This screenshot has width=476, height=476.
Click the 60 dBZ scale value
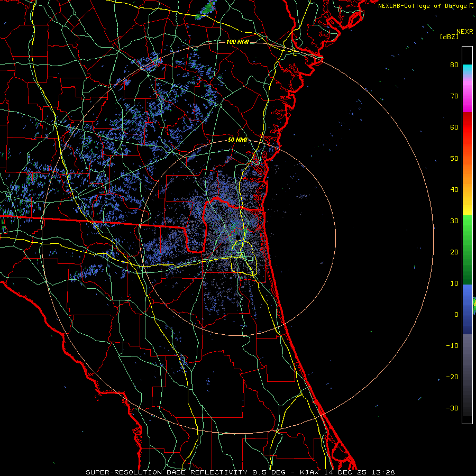click(x=454, y=127)
